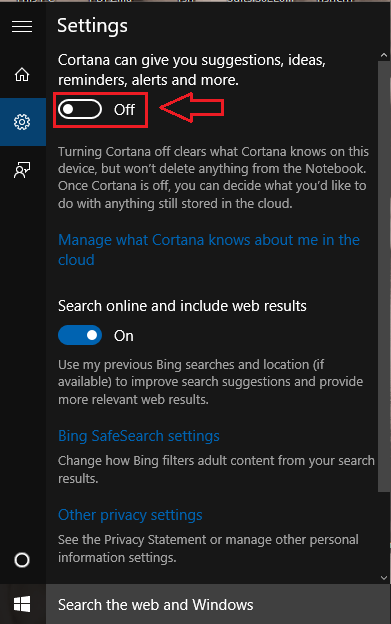Image resolution: width=391 pixels, height=624 pixels.
Task: Disable search online and web results toggle
Action: pos(80,335)
